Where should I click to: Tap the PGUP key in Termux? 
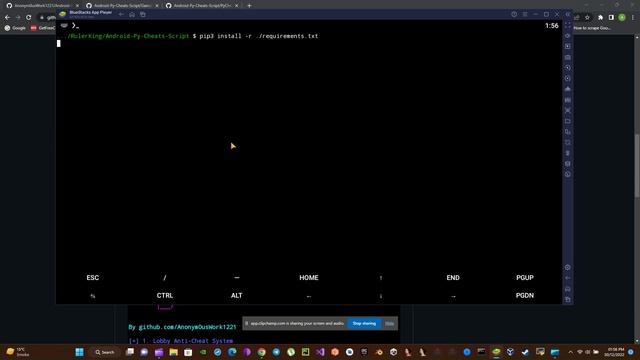pos(524,278)
